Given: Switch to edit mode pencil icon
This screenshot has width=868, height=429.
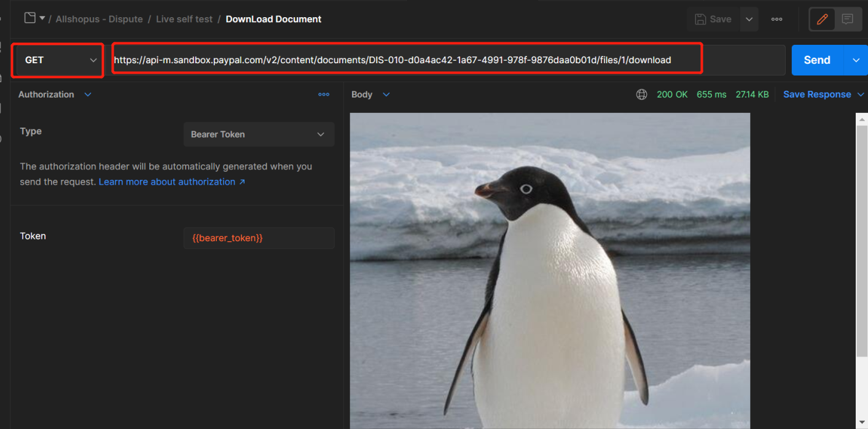Looking at the screenshot, I should point(823,19).
